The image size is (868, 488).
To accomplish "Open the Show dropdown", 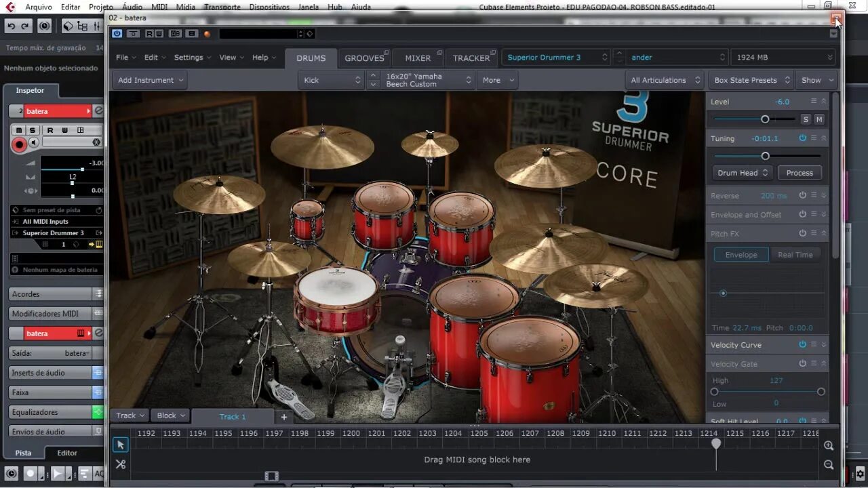I will pyautogui.click(x=816, y=80).
